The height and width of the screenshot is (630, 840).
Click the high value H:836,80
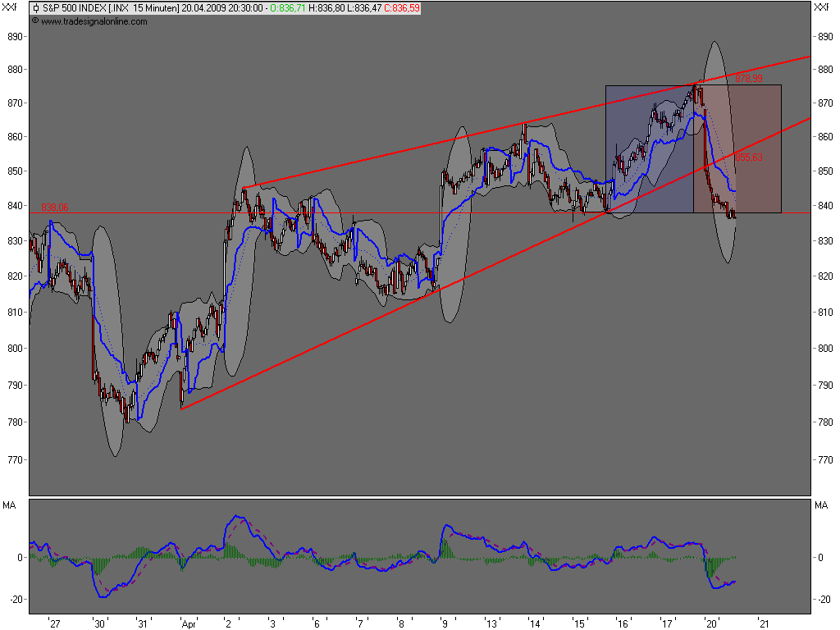pyautogui.click(x=326, y=8)
